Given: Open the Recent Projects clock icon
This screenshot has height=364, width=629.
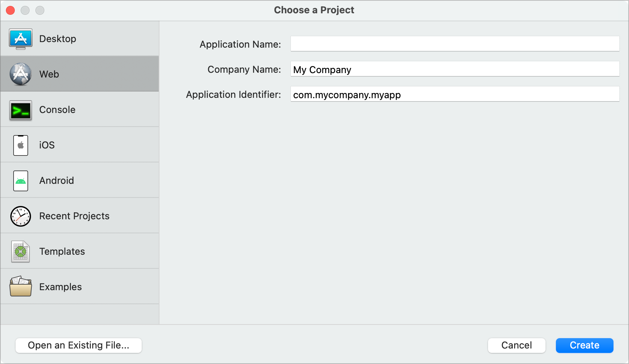Looking at the screenshot, I should pyautogui.click(x=21, y=216).
